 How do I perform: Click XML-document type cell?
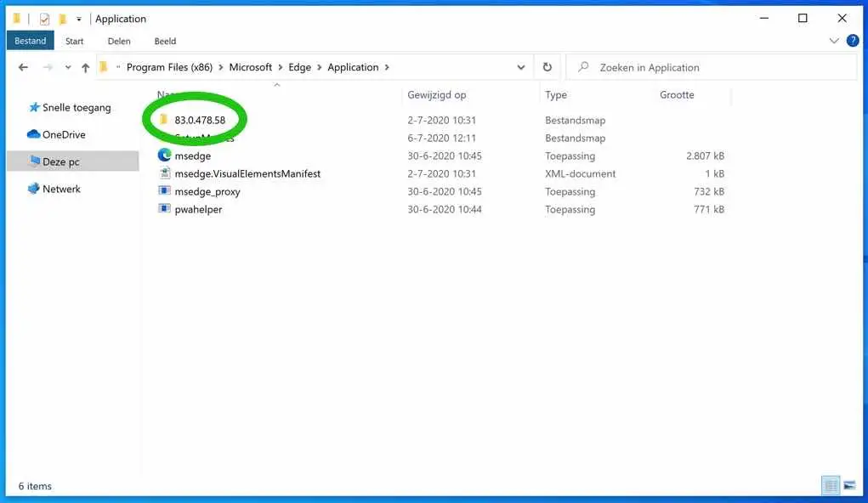click(x=580, y=173)
